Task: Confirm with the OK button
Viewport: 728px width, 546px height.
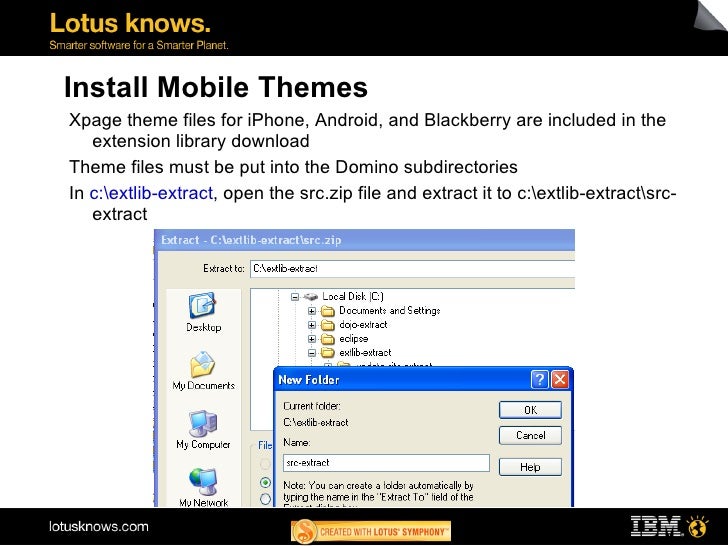Action: 530,410
